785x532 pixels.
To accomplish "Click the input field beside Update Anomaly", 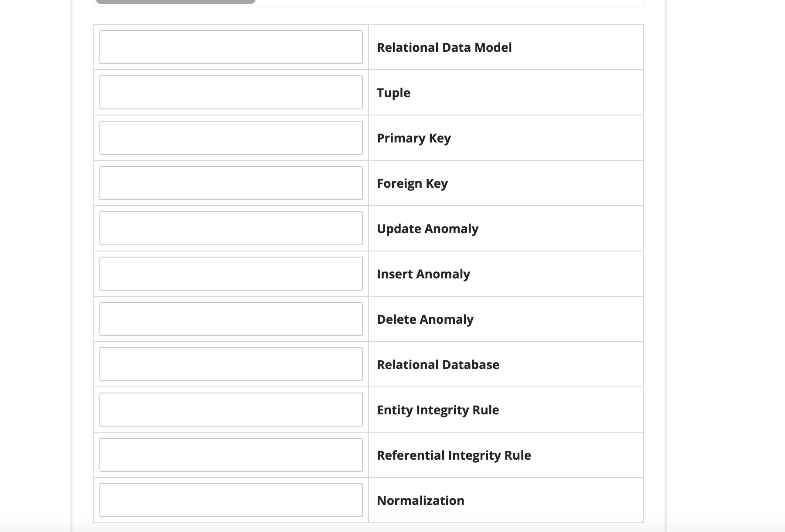I will (231, 229).
